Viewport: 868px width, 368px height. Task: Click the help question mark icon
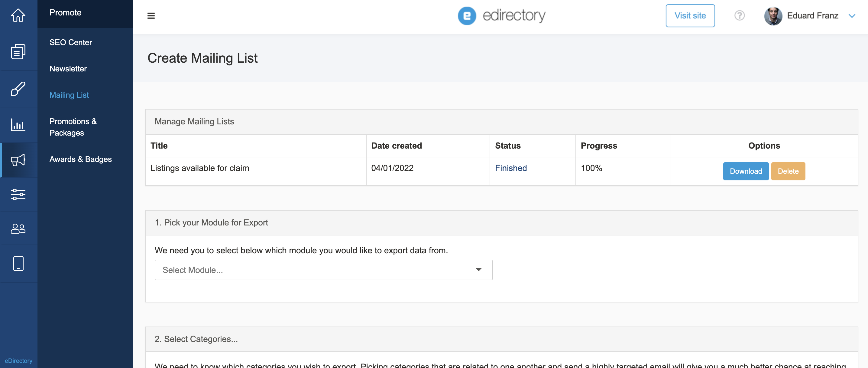pyautogui.click(x=739, y=15)
